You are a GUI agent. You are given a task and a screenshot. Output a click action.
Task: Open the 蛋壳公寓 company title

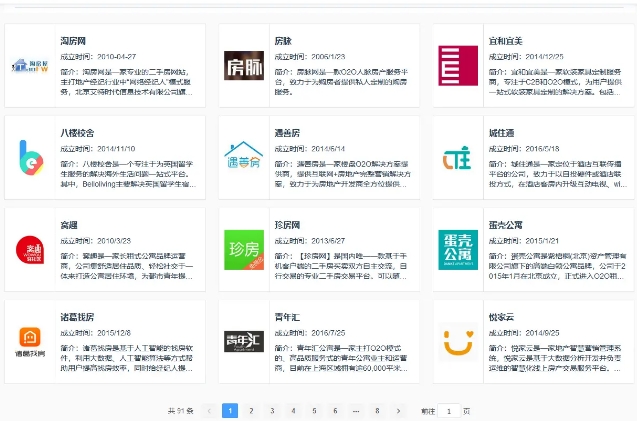tap(505, 225)
